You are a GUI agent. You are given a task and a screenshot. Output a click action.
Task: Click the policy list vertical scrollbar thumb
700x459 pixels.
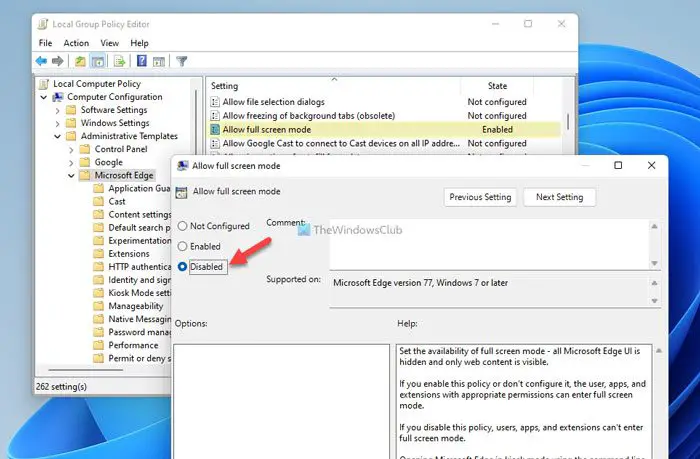click(x=568, y=121)
